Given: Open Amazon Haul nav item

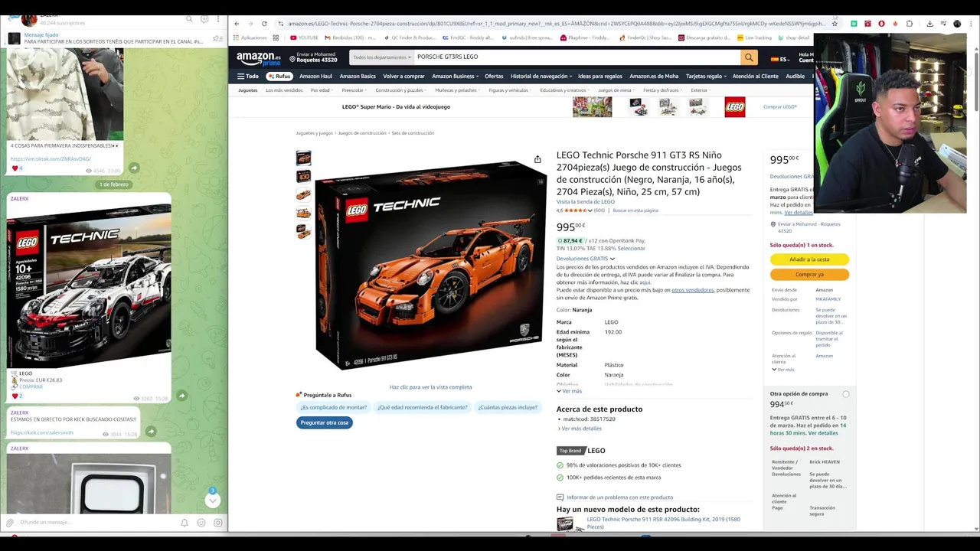Looking at the screenshot, I should (315, 77).
